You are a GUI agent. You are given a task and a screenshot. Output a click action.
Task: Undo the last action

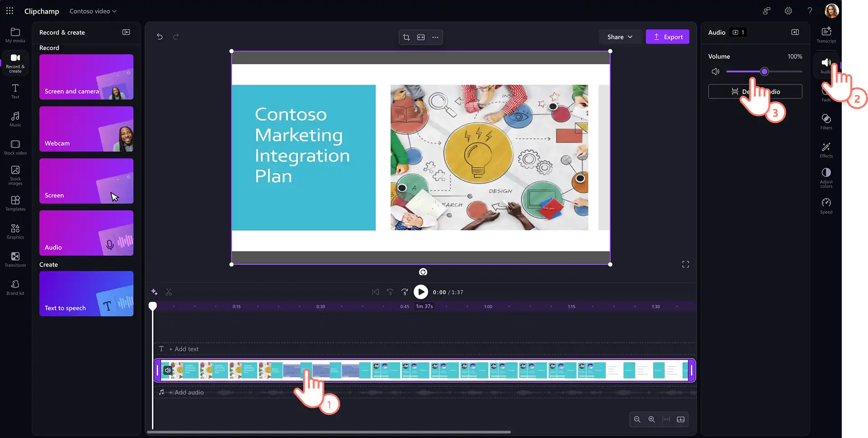click(160, 37)
